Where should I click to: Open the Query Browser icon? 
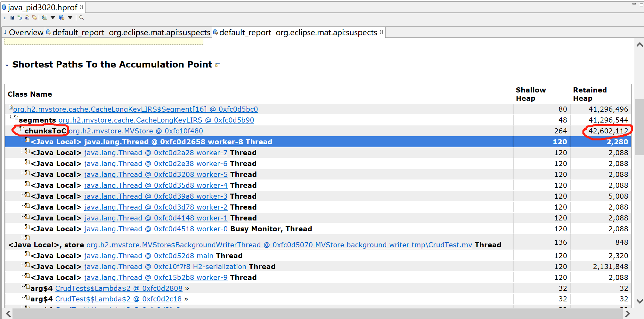point(61,18)
